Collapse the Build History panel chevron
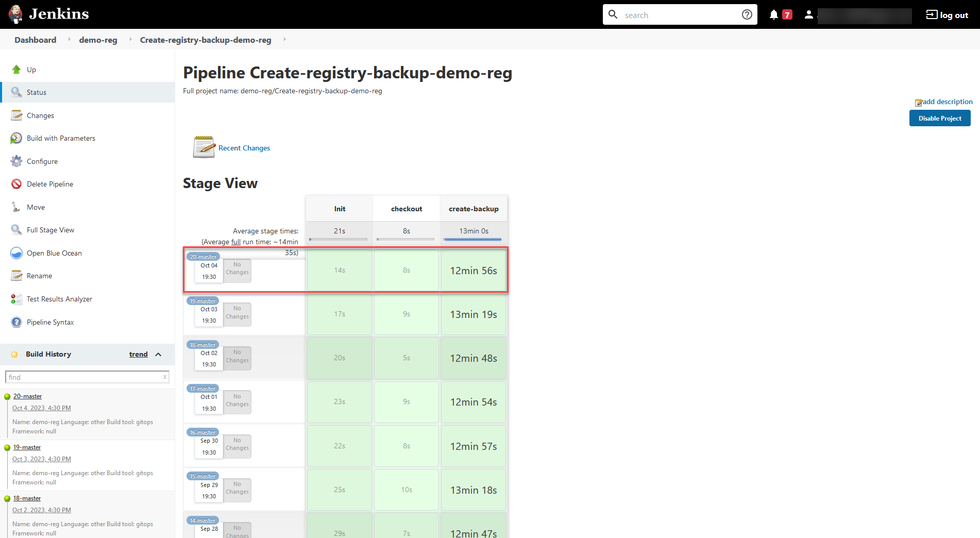The image size is (980, 538). (158, 355)
